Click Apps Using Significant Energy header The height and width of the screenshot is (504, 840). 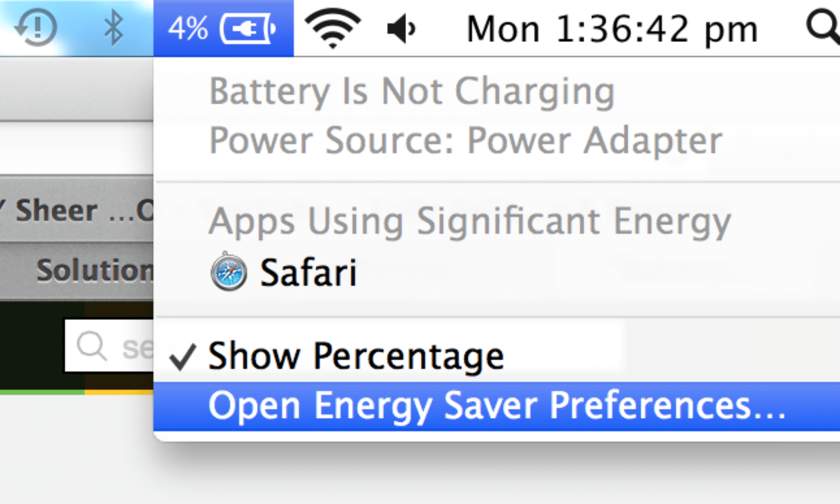(470, 222)
